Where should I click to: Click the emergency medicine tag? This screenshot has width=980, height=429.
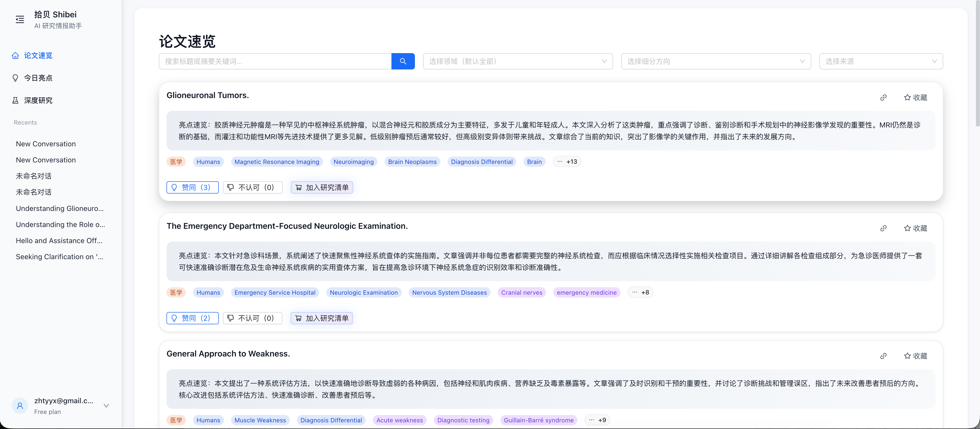click(586, 292)
